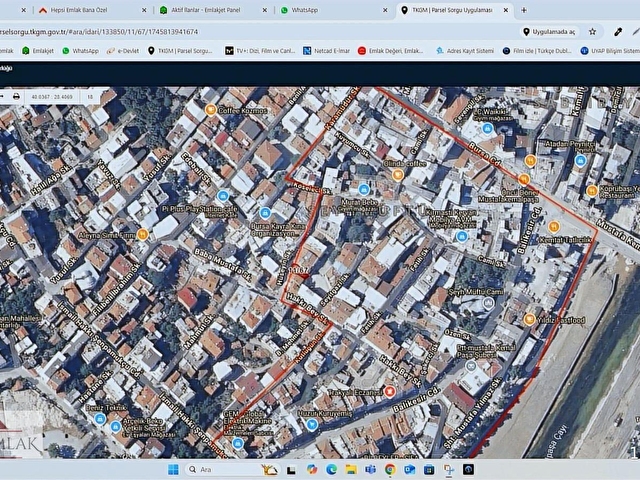Select the Yıldız Fastfood marker
Viewport: 640px width, 480px height.
[529, 319]
